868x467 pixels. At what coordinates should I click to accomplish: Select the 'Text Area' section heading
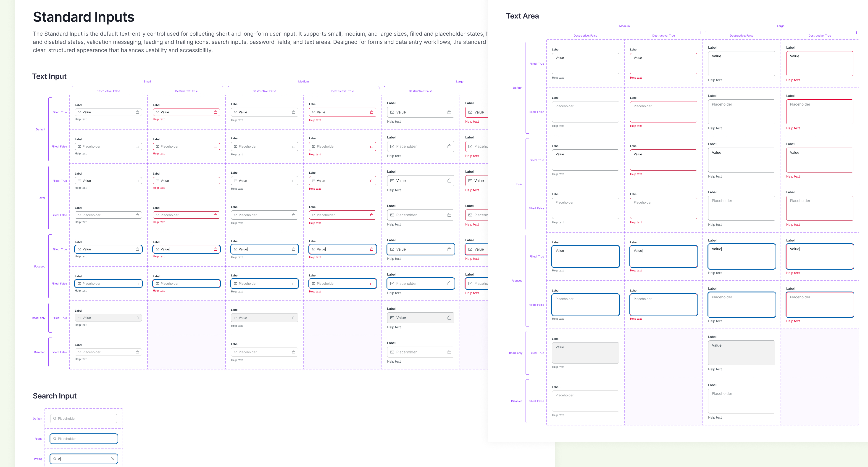[x=522, y=16]
